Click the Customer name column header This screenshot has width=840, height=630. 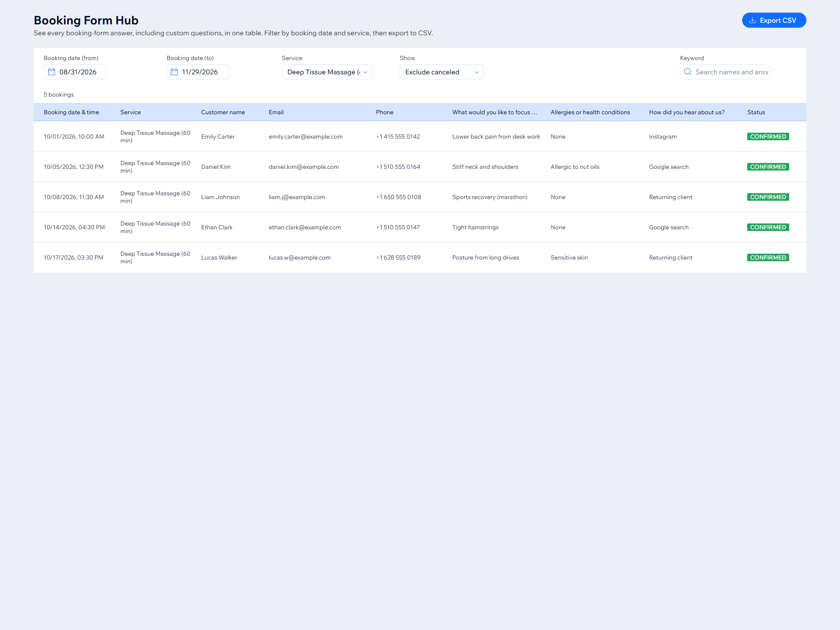coord(223,112)
